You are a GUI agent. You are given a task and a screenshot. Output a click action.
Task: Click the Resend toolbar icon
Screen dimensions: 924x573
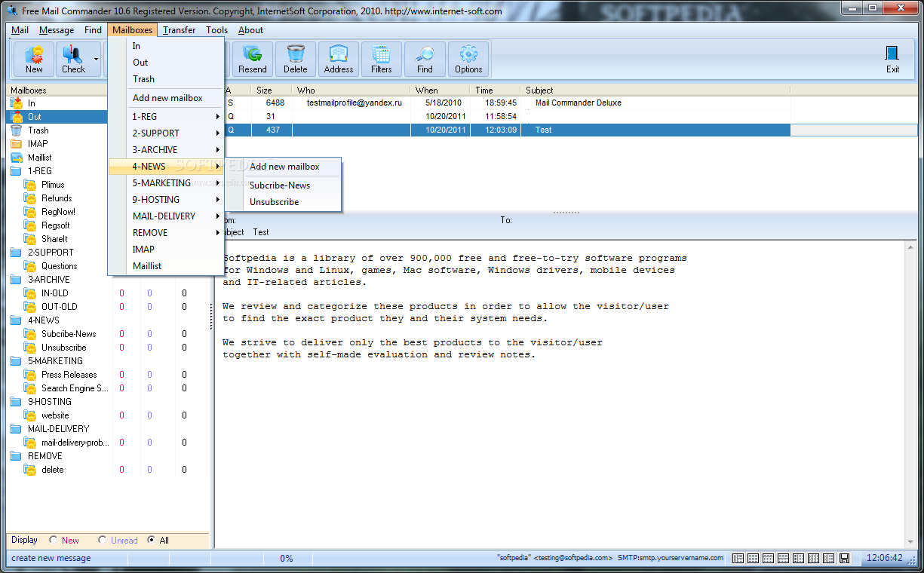[x=252, y=59]
